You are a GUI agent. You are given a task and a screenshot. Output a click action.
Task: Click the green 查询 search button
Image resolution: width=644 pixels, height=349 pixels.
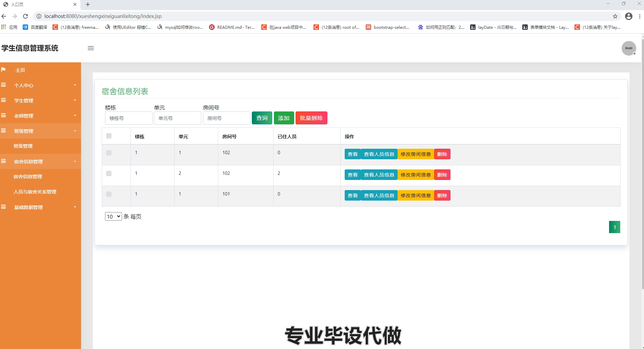click(262, 118)
